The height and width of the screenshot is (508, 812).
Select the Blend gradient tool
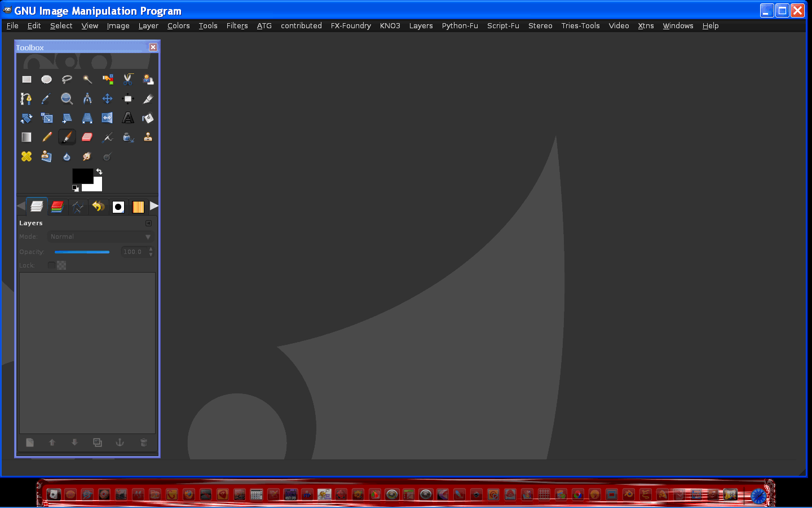27,137
